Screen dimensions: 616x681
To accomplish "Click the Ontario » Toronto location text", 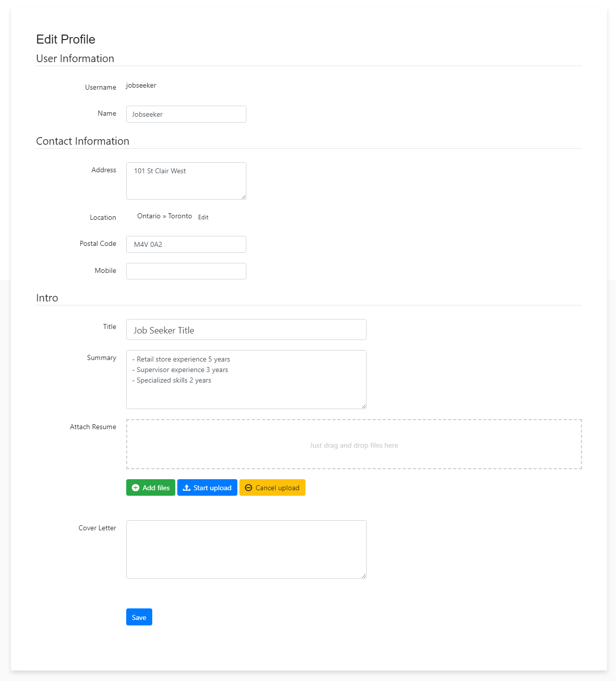I will point(164,216).
